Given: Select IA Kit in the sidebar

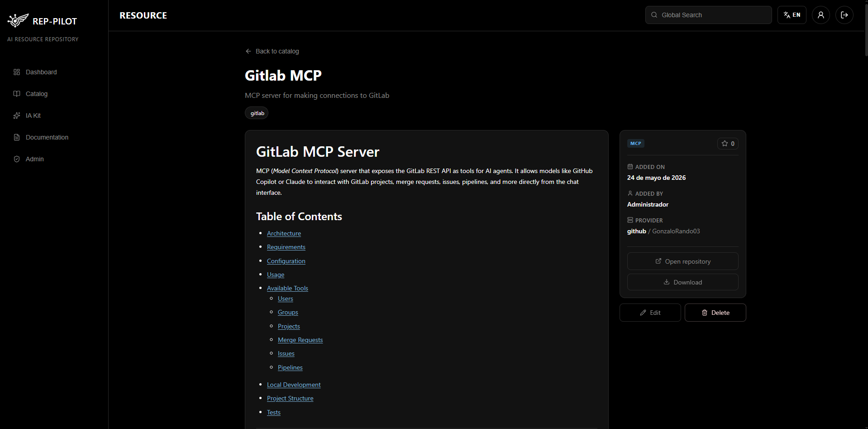Looking at the screenshot, I should (x=54, y=116).
